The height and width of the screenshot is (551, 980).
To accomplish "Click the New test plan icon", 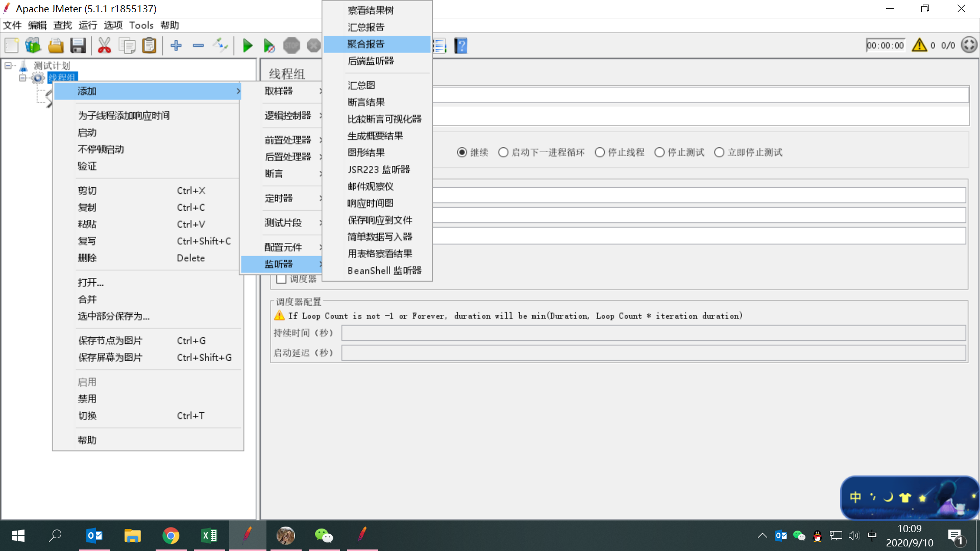I will [x=11, y=46].
